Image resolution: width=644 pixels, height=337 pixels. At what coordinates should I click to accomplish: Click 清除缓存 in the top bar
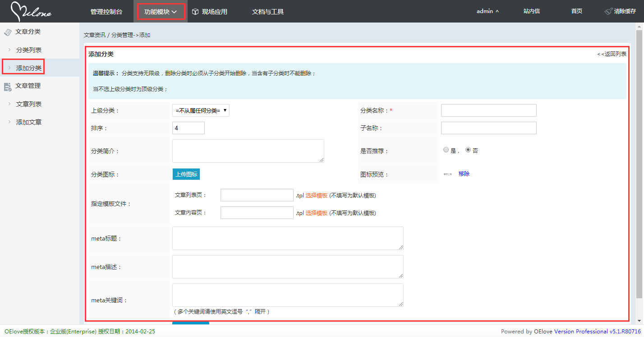(x=625, y=11)
